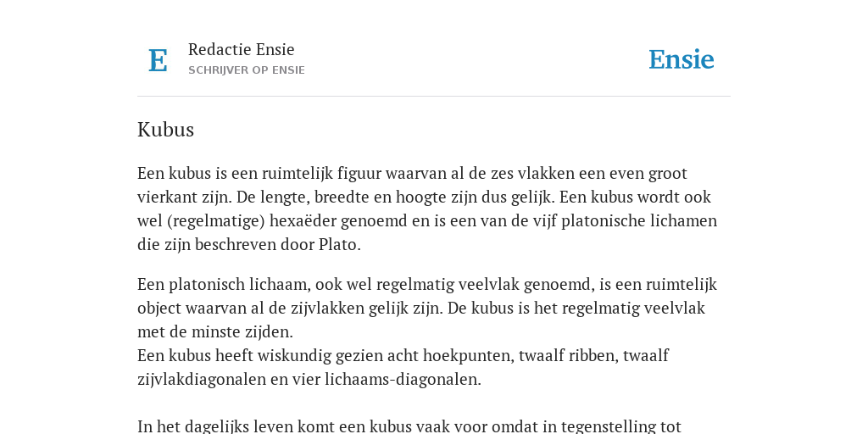Click the horizontal divider below the author header
868x434 pixels.
pyautogui.click(x=434, y=97)
